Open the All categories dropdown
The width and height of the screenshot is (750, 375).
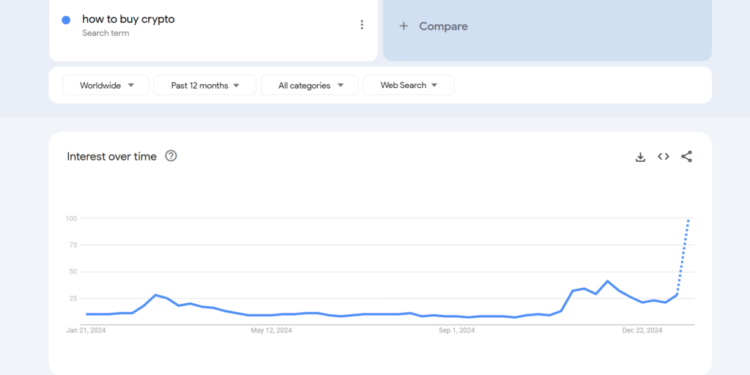click(309, 85)
